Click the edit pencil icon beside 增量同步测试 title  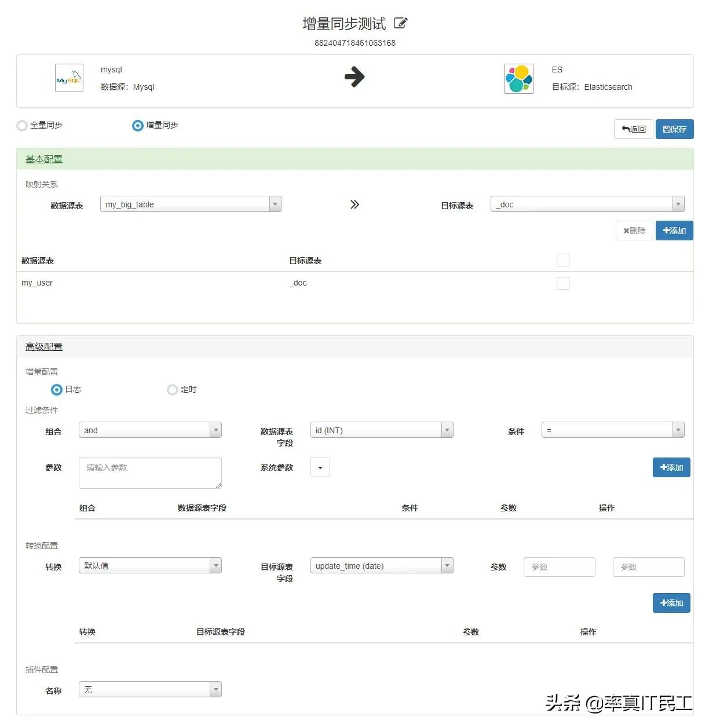point(400,23)
